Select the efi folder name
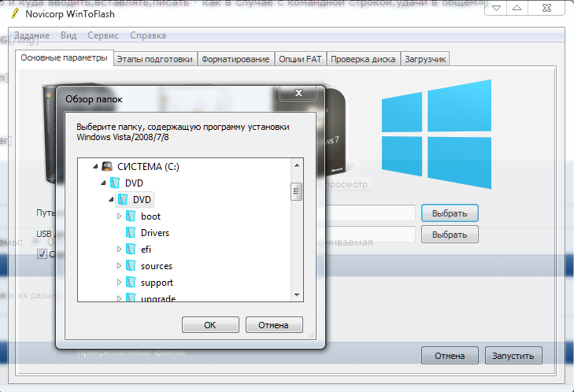The image size is (574, 392). [x=146, y=250]
